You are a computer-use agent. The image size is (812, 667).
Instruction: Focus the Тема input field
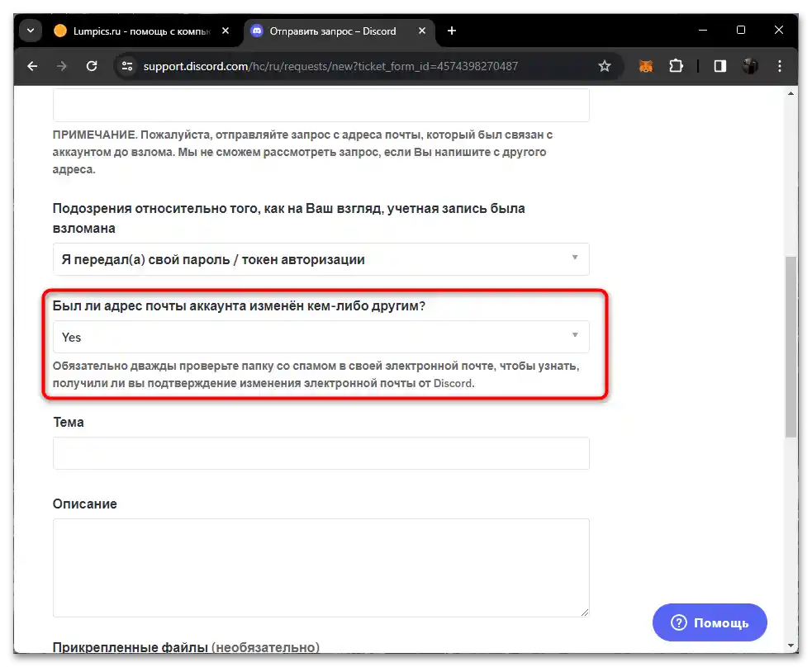click(x=321, y=453)
